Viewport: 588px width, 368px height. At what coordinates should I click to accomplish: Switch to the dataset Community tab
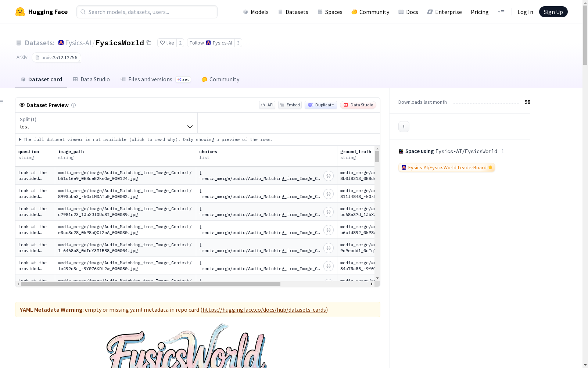220,79
